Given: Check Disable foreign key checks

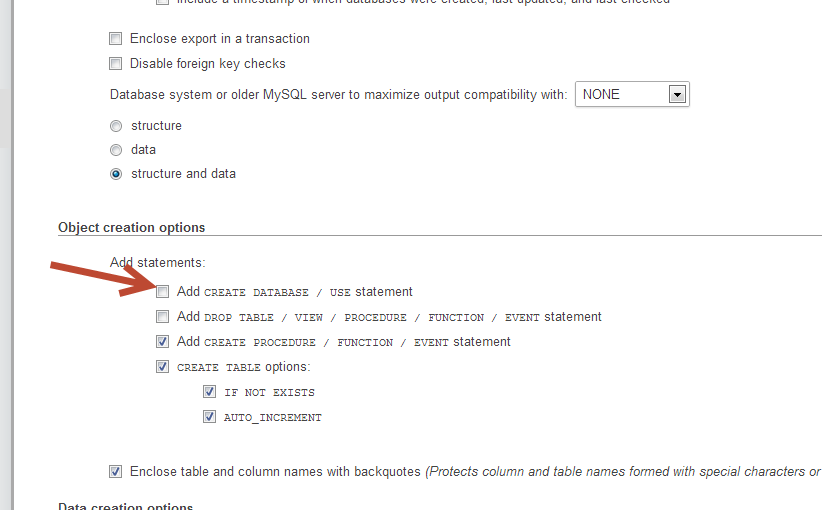Looking at the screenshot, I should click(115, 63).
